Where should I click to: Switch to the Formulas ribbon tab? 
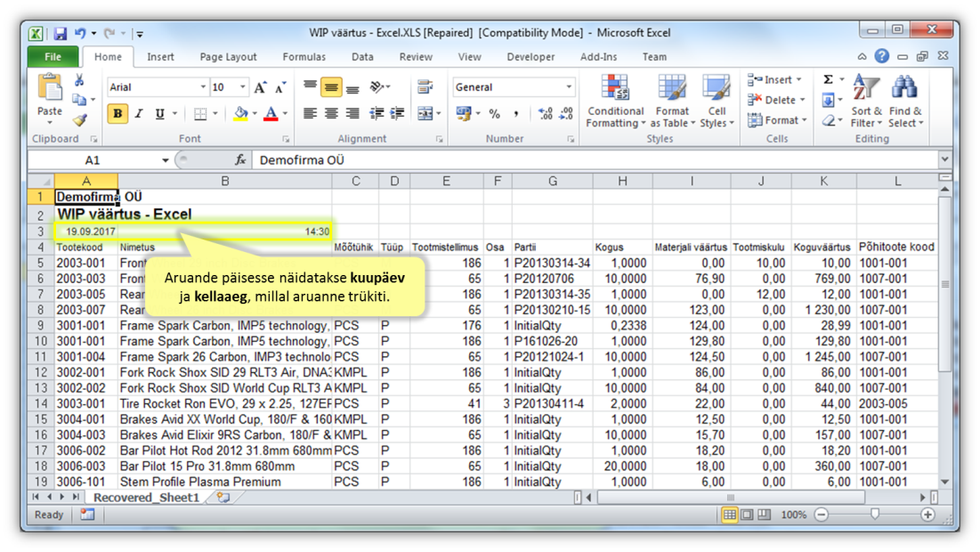[x=304, y=57]
